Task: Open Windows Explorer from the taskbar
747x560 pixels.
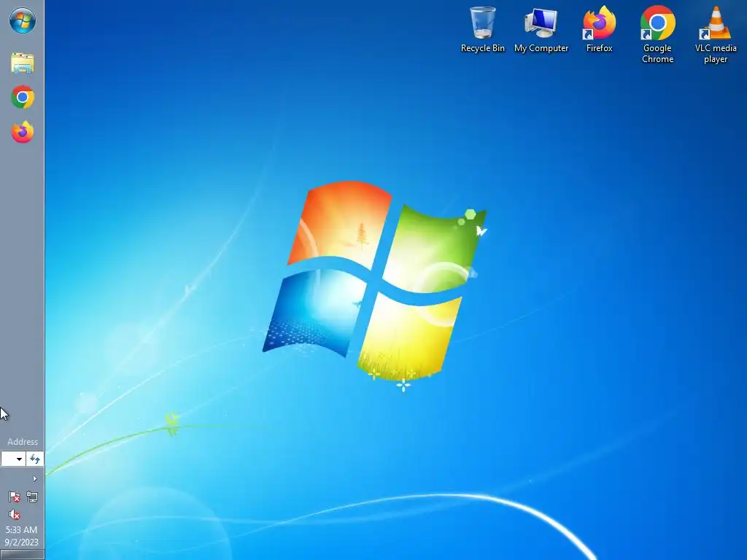Action: 23,63
